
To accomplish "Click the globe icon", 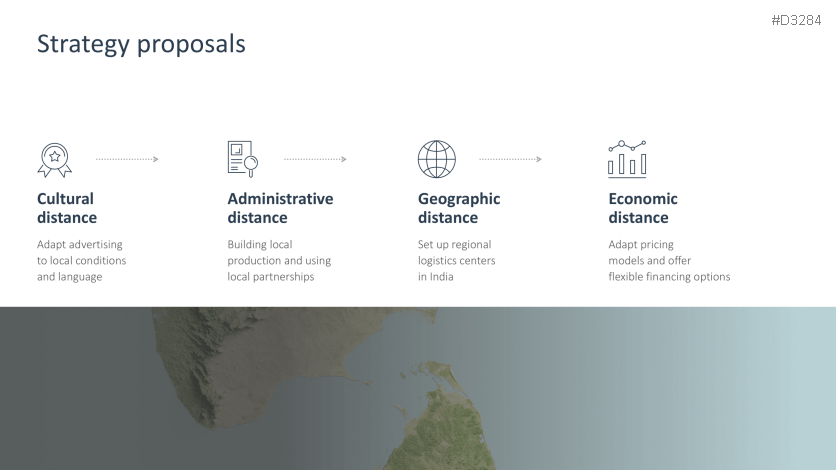I will pyautogui.click(x=436, y=159).
